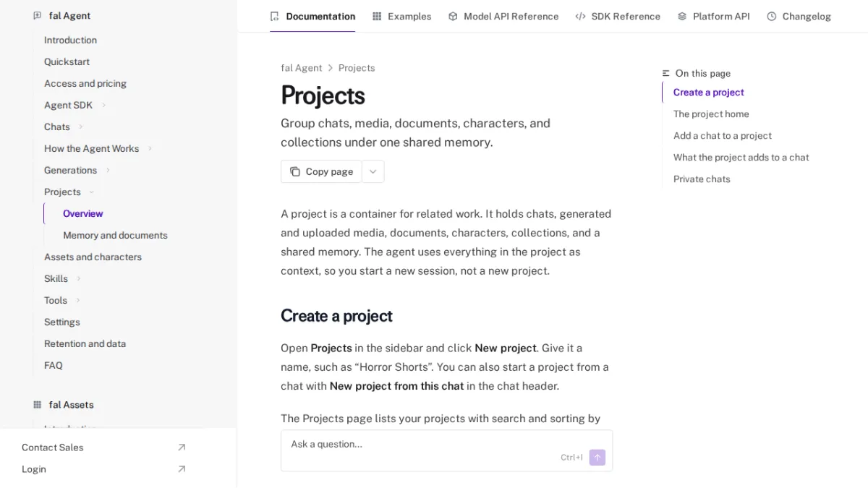Expand the Chats sidebar chevron

coord(81,127)
